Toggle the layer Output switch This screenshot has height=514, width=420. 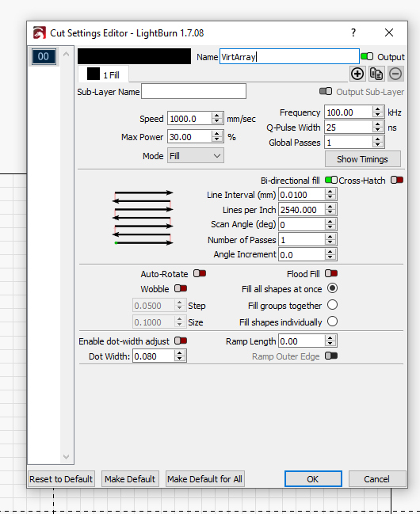pyautogui.click(x=367, y=56)
